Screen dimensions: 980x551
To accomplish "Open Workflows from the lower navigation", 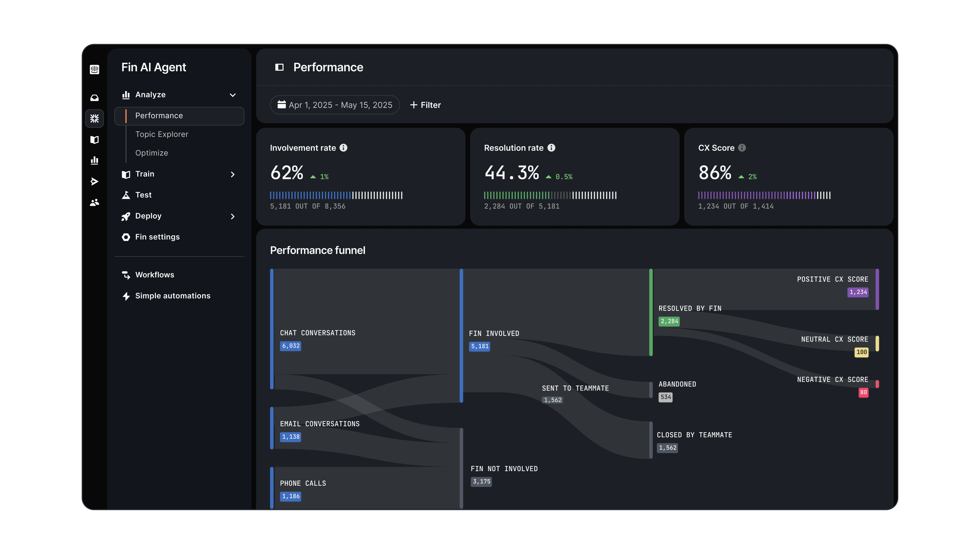I will [154, 274].
